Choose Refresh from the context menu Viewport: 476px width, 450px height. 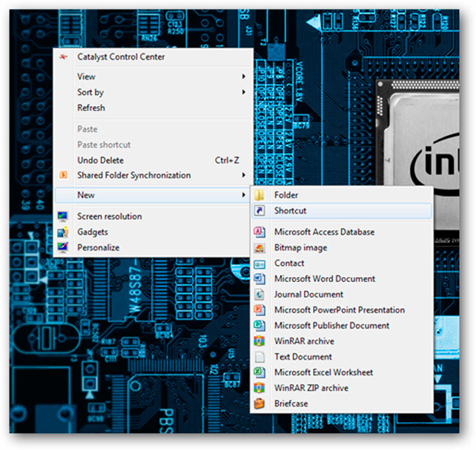click(91, 108)
